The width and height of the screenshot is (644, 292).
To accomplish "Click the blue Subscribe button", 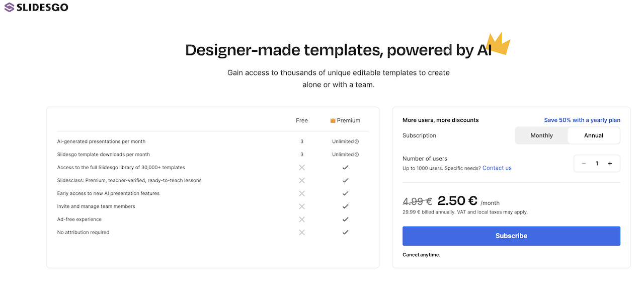I will click(x=511, y=236).
